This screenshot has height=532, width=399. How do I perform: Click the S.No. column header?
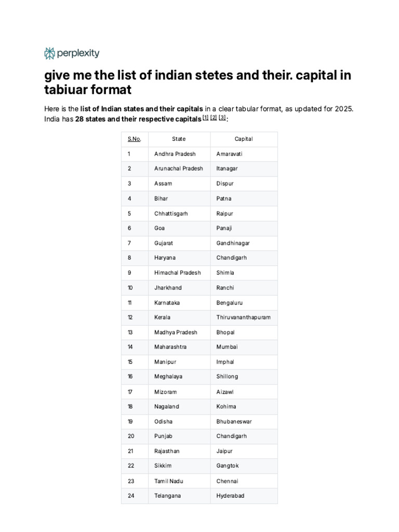[135, 139]
